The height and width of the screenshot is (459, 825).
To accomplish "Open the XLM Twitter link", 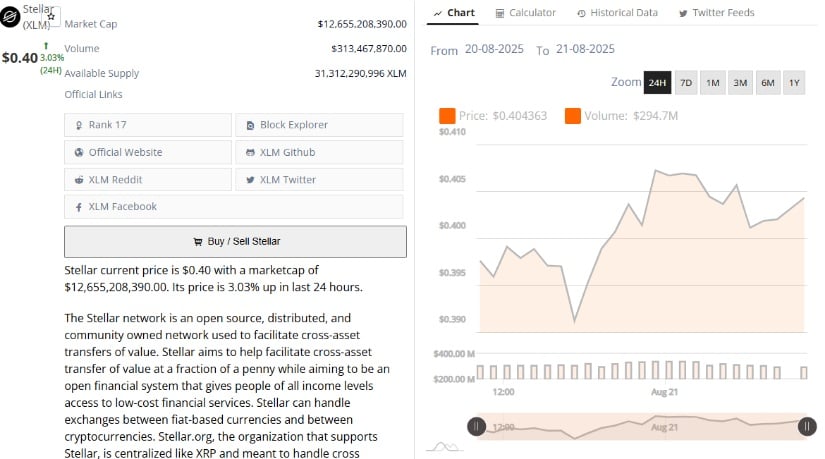I will coord(319,179).
